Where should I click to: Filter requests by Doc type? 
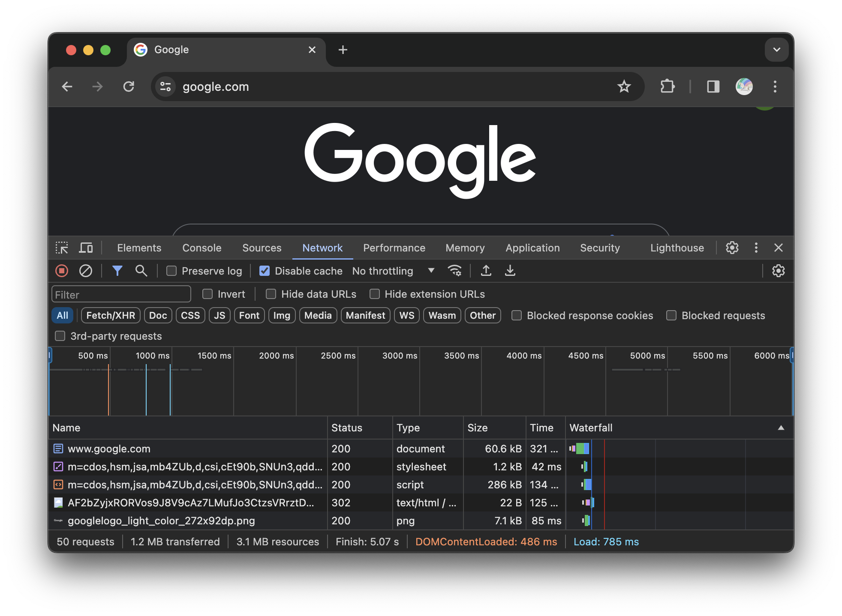[158, 315]
